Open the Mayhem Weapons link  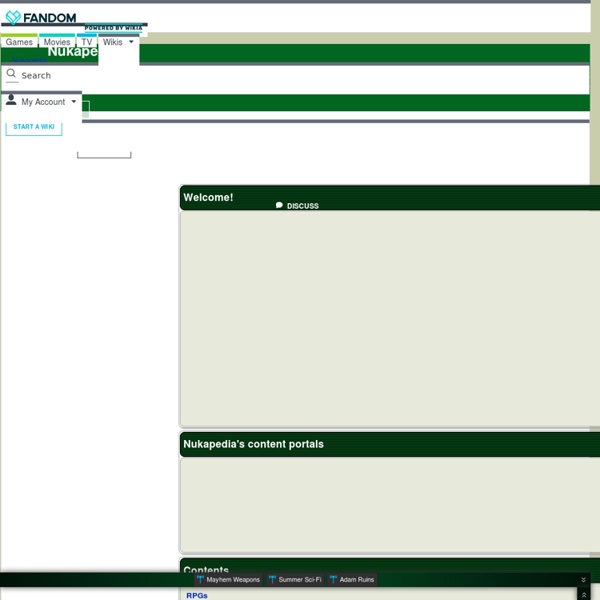[x=233, y=580]
